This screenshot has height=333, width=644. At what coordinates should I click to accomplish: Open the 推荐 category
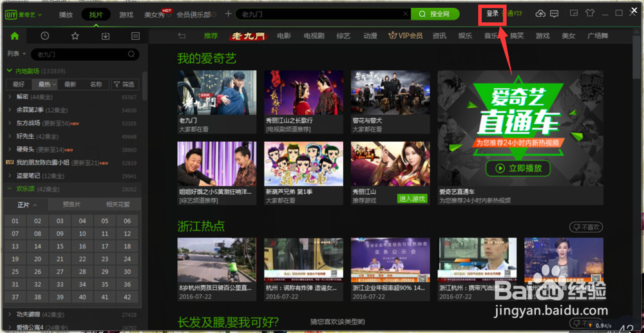211,35
